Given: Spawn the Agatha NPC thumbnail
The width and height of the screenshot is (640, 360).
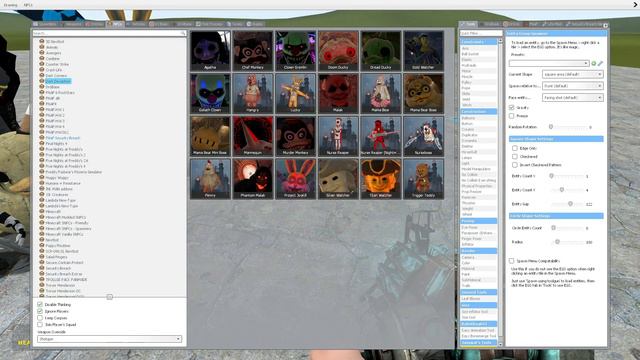Looking at the screenshot, I should 210,51.
